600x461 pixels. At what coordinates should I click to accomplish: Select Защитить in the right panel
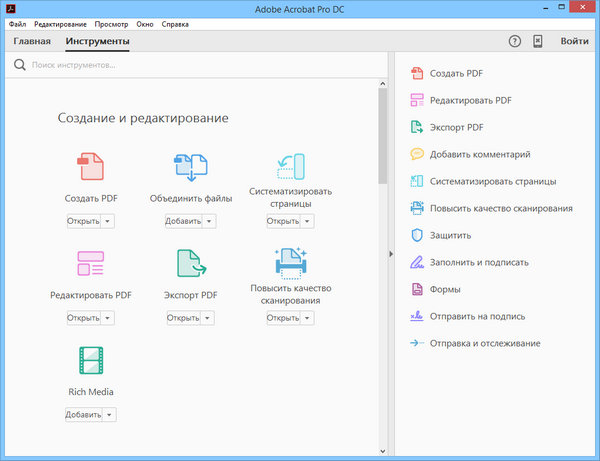(450, 236)
